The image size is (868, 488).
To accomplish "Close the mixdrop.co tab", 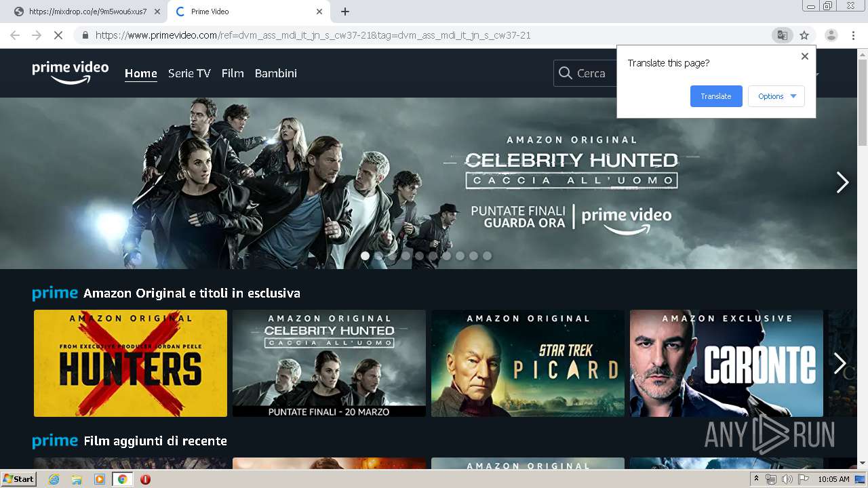I will click(x=157, y=12).
